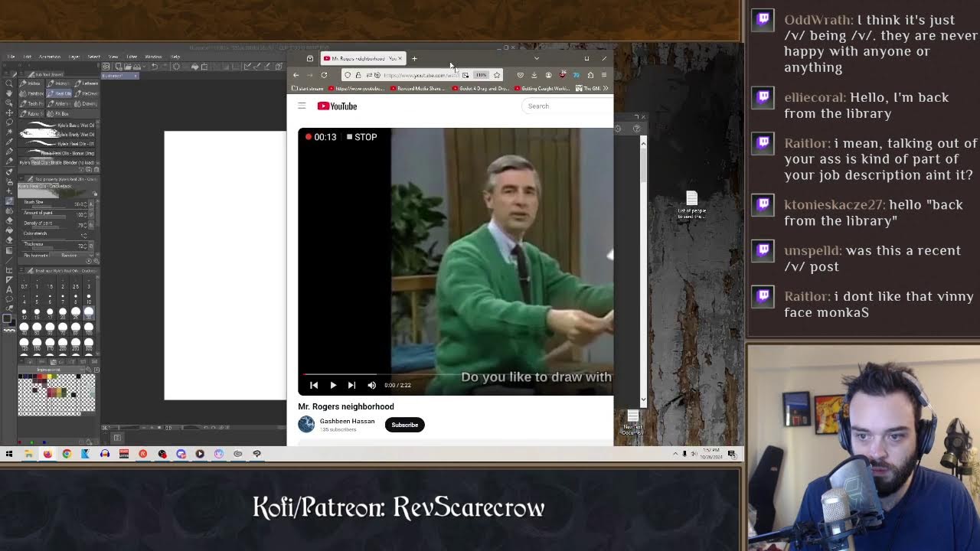Play the video with the play button

pos(333,385)
